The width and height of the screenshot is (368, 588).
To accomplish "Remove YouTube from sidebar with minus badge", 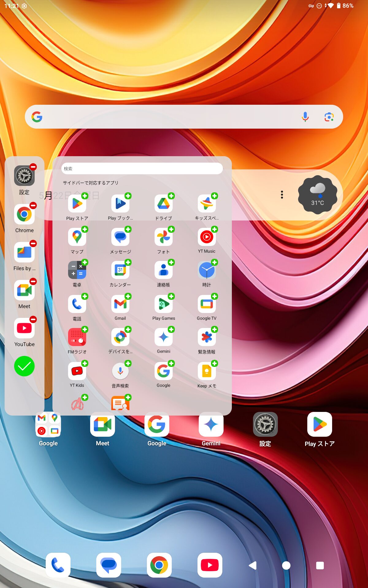I will click(x=33, y=319).
